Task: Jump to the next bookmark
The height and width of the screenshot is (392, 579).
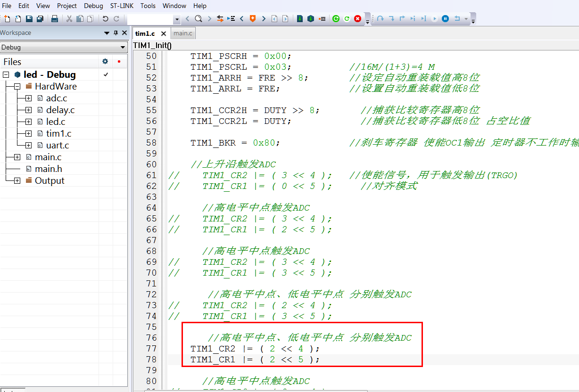Action: pyautogui.click(x=264, y=19)
